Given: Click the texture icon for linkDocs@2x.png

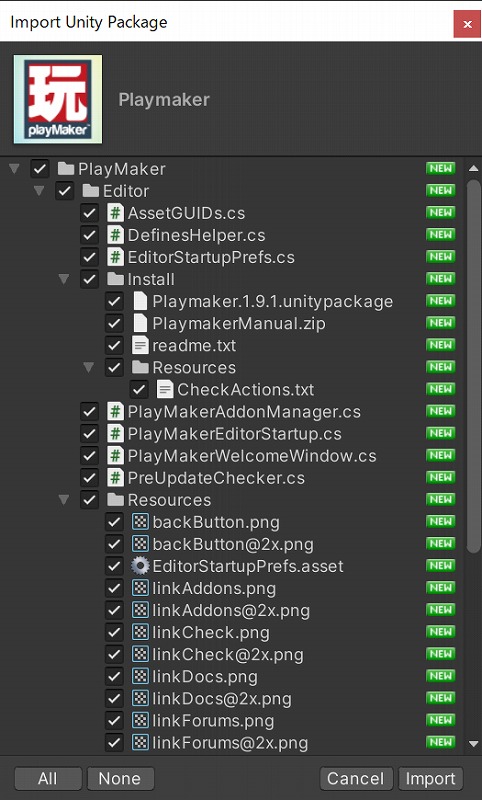Looking at the screenshot, I should click(140, 698).
